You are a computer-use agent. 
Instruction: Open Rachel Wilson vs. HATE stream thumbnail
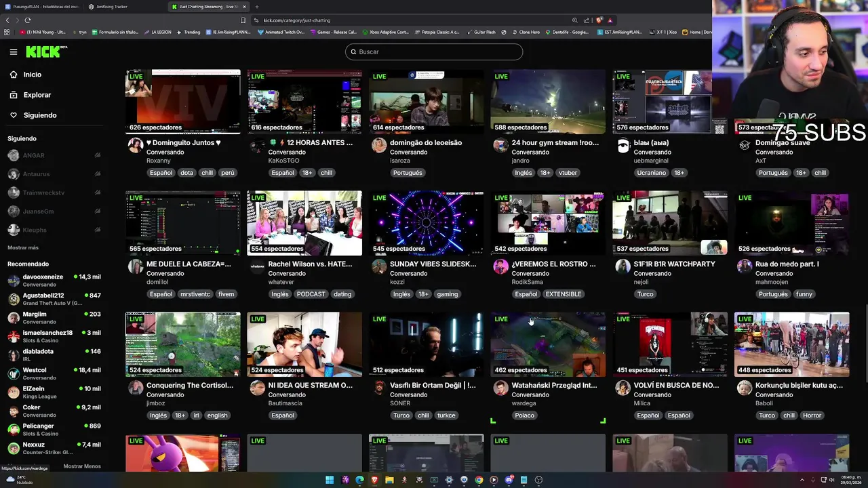point(304,223)
